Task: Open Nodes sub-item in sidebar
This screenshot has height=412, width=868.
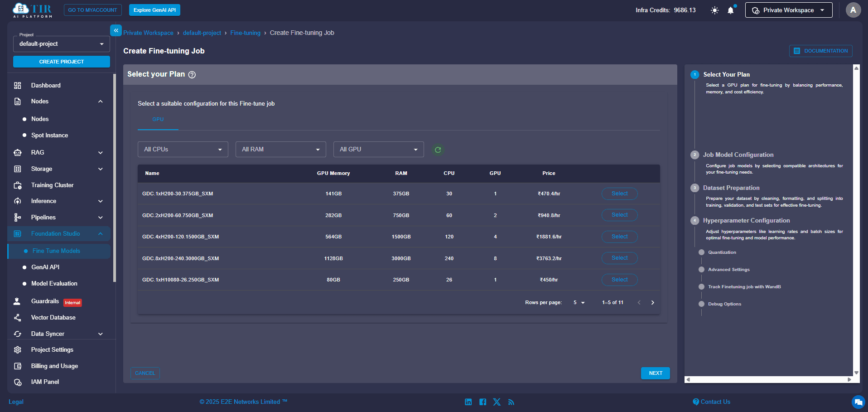Action: (40, 119)
